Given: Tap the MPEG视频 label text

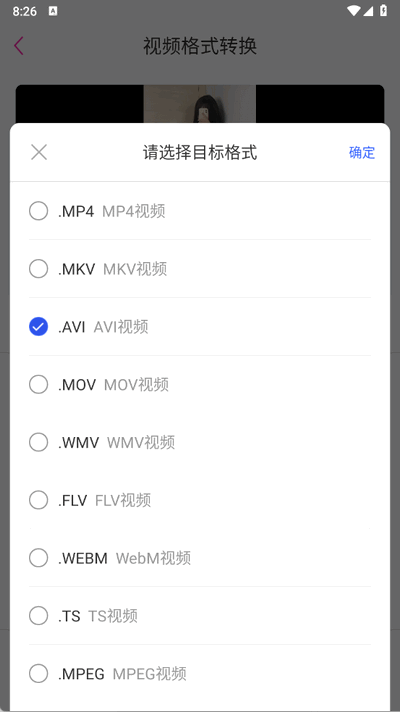Looking at the screenshot, I should click(149, 674).
